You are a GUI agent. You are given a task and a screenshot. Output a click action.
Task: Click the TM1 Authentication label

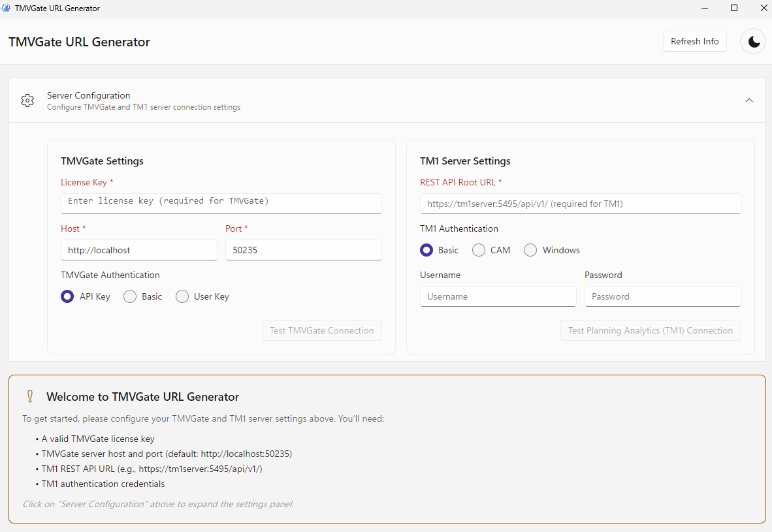tap(459, 229)
